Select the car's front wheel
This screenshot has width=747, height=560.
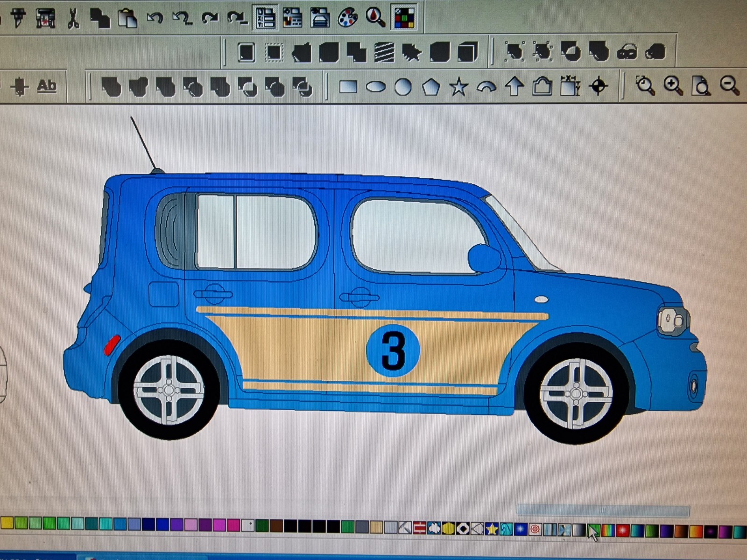tap(576, 394)
